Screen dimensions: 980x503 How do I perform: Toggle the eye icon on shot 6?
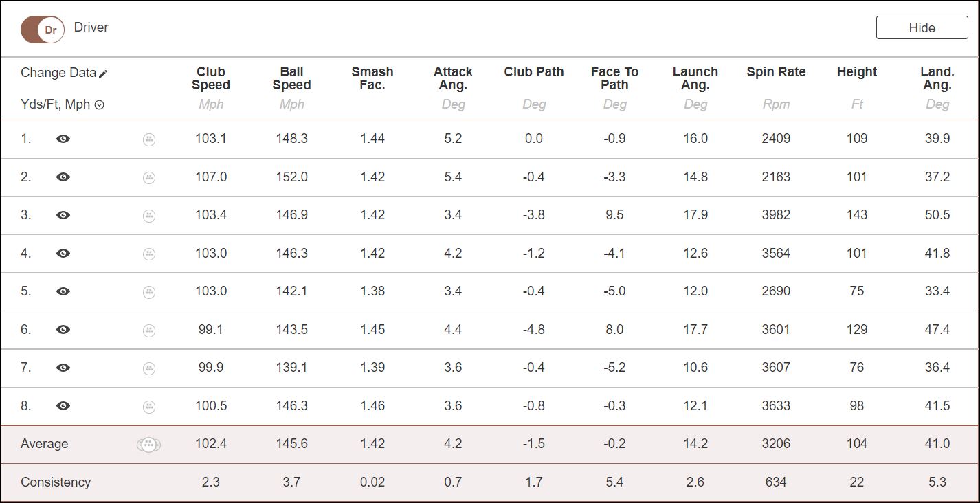tap(63, 330)
